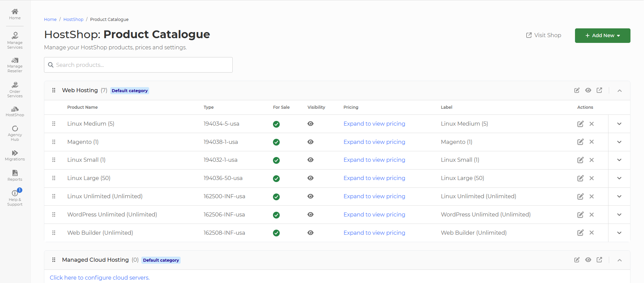The width and height of the screenshot is (644, 283).
Task: Open Help & Support with notification badge
Action: tap(15, 197)
